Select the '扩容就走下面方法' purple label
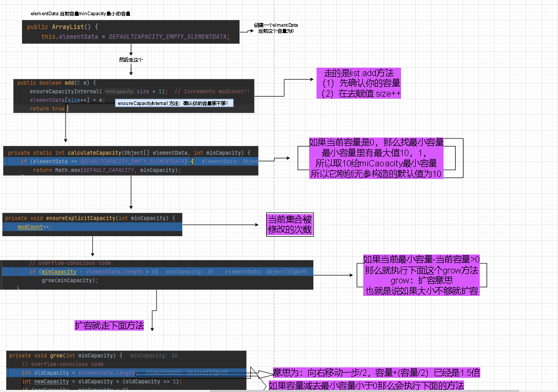Screen dimensions: 558x392 click(x=109, y=325)
